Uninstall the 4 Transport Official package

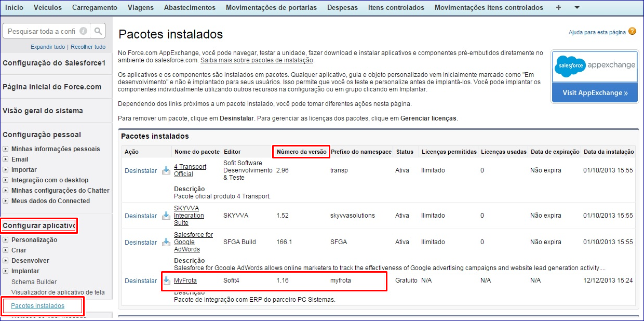tap(141, 171)
